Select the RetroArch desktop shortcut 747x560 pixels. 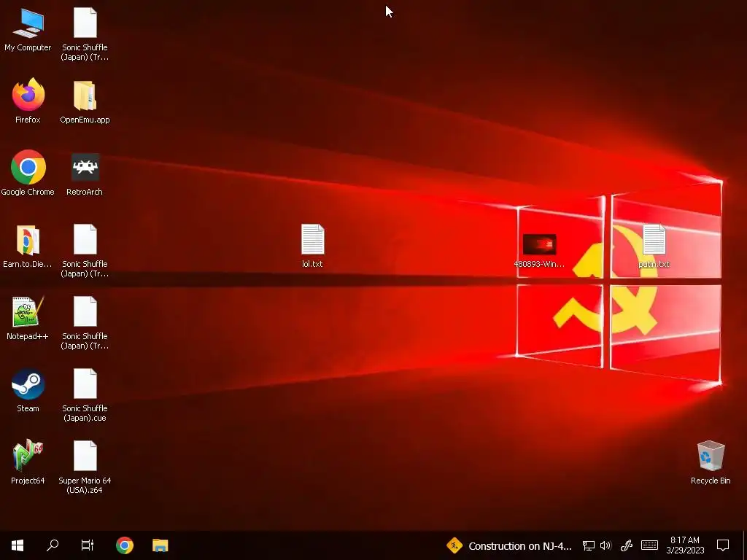tap(85, 174)
